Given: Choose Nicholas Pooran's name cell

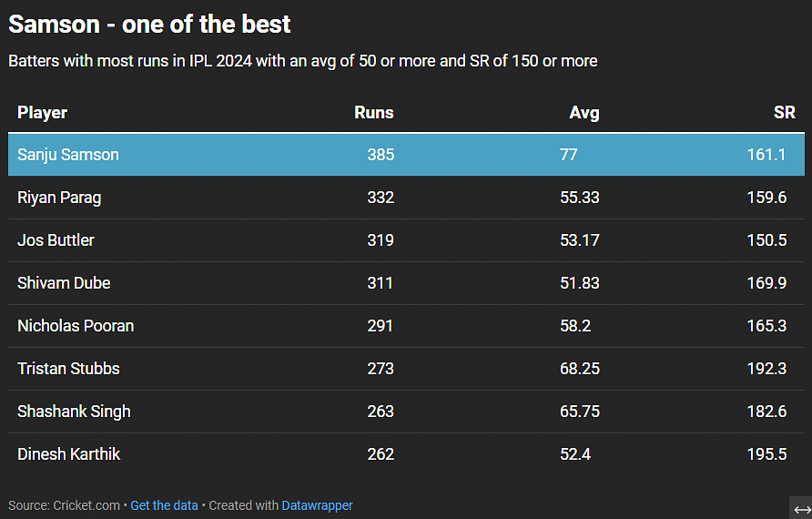Looking at the screenshot, I should pyautogui.click(x=76, y=326).
